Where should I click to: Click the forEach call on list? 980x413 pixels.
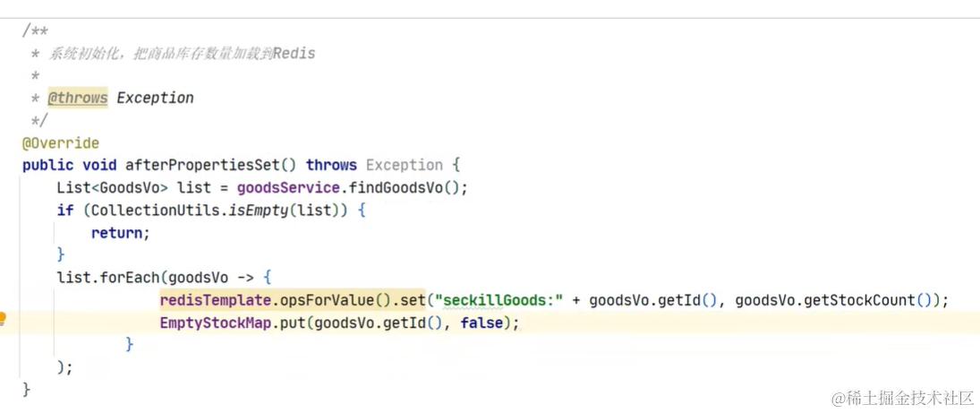[130, 277]
